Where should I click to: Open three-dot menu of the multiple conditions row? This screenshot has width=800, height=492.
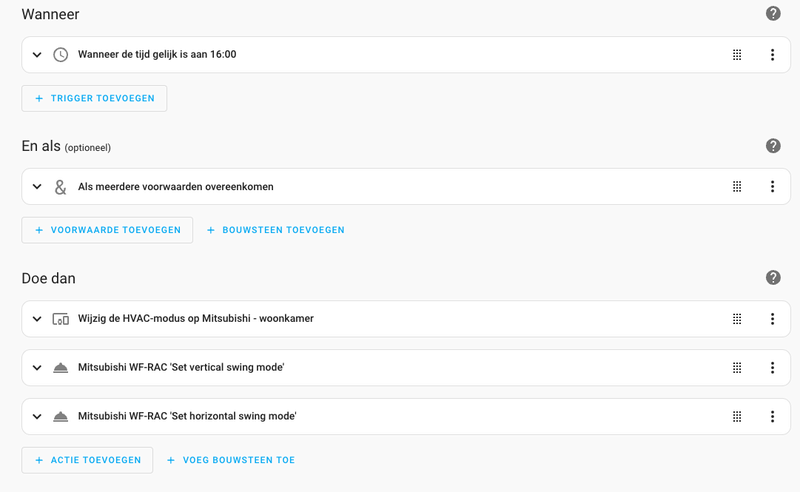pos(772,187)
